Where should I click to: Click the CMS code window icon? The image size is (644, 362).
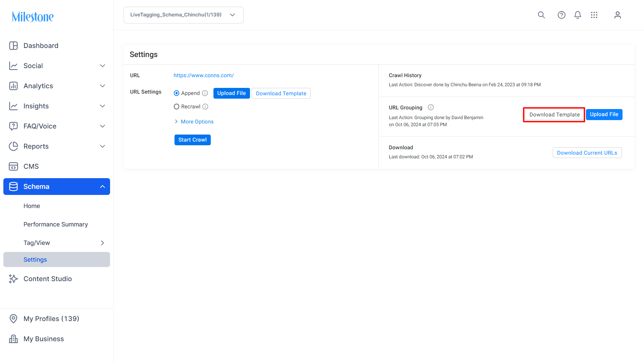tap(13, 166)
